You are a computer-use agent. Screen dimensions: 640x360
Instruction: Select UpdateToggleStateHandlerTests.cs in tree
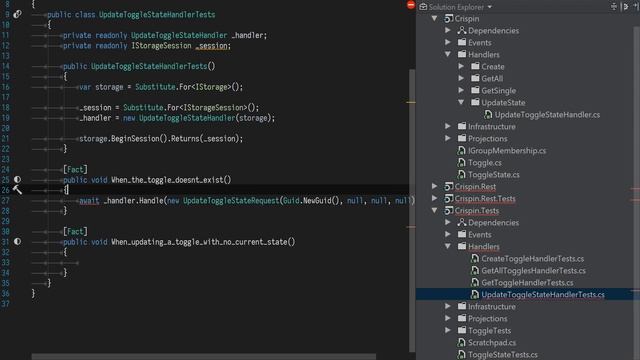click(x=543, y=294)
